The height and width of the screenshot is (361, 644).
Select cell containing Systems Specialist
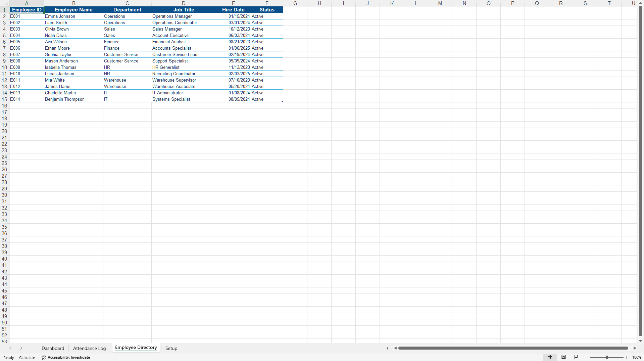pyautogui.click(x=184, y=99)
